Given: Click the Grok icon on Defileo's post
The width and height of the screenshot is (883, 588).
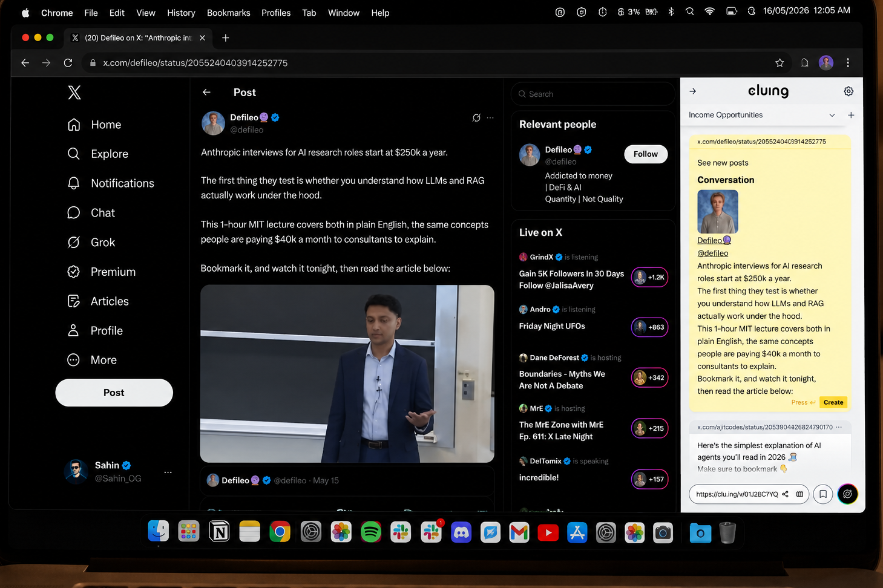Looking at the screenshot, I should 476,118.
